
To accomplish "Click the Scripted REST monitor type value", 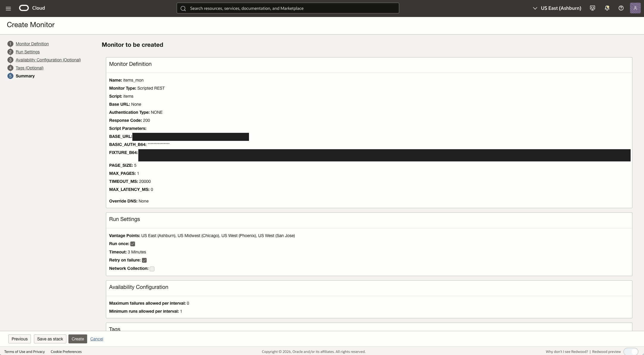I will tap(151, 88).
